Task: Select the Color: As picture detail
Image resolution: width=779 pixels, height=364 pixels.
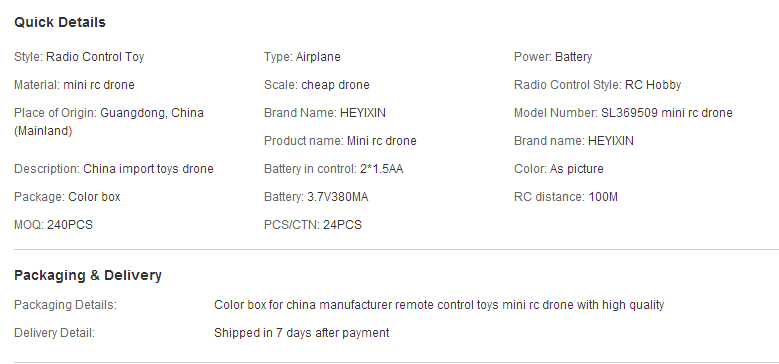Action: pos(558,169)
